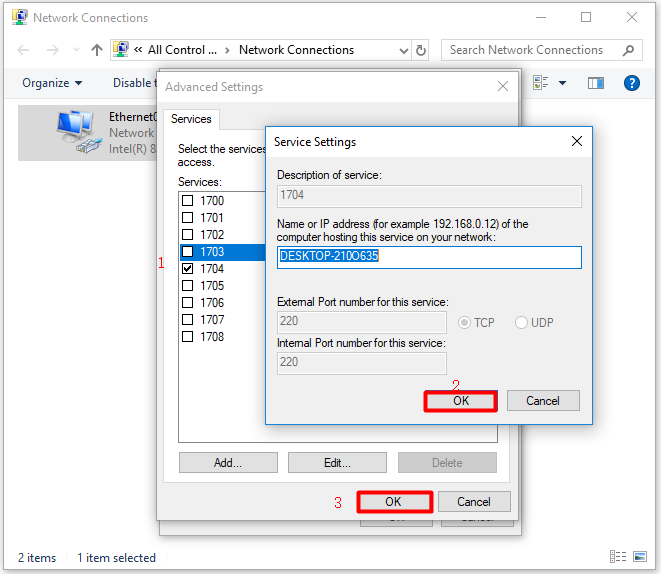The image size is (661, 574).
Task: Open recent locations dropdown arrow
Action: click(76, 50)
